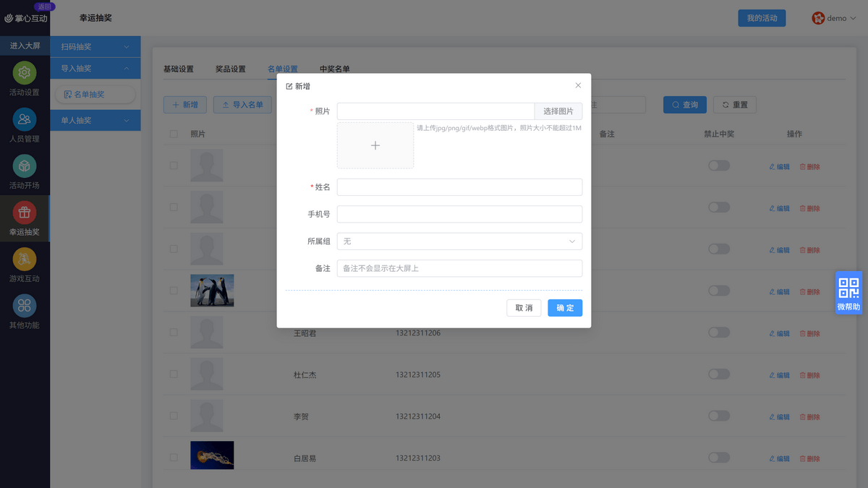
Task: Focus the 姓名 input field
Action: (x=459, y=187)
